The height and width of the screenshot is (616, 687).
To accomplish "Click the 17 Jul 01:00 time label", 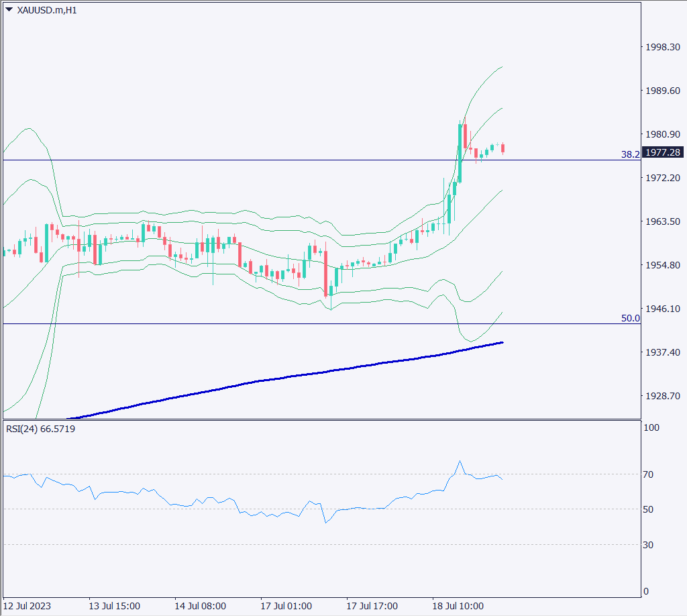I will click(x=286, y=606).
